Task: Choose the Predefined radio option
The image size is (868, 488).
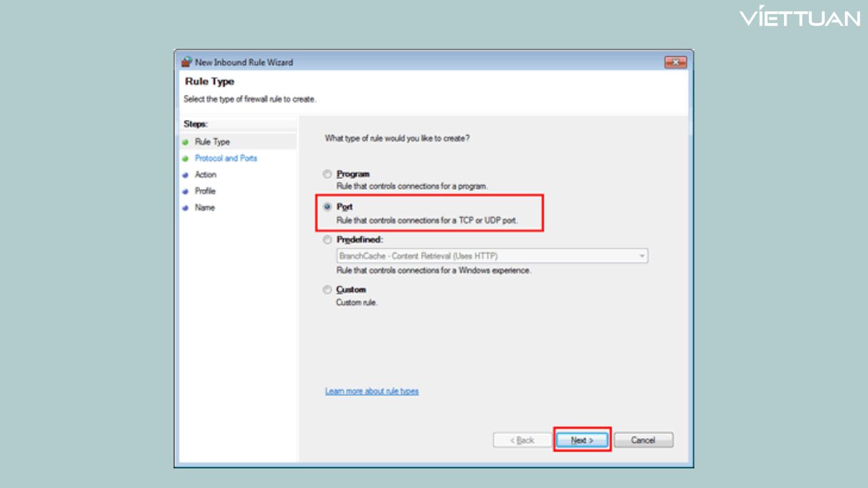Action: coord(328,240)
